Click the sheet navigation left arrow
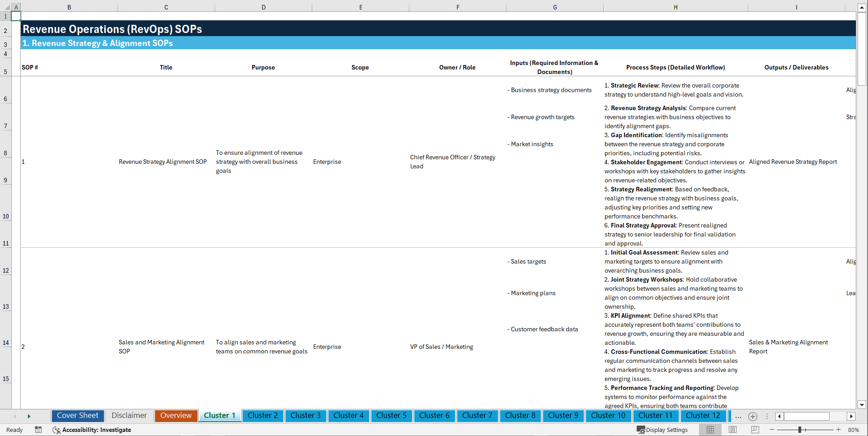This screenshot has height=436, width=868. point(15,416)
